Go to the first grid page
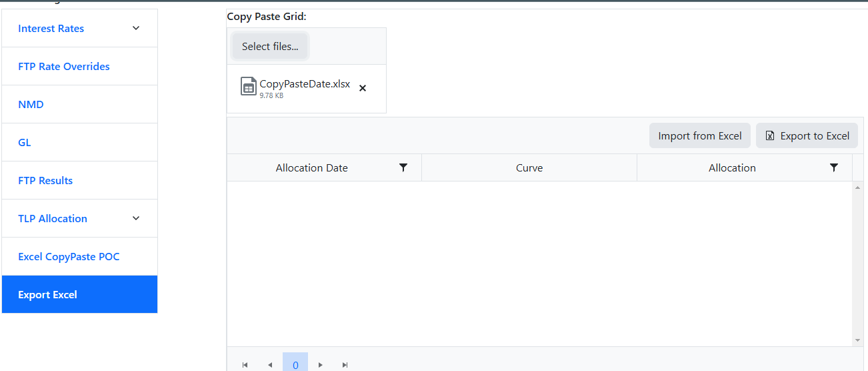 [x=245, y=365]
